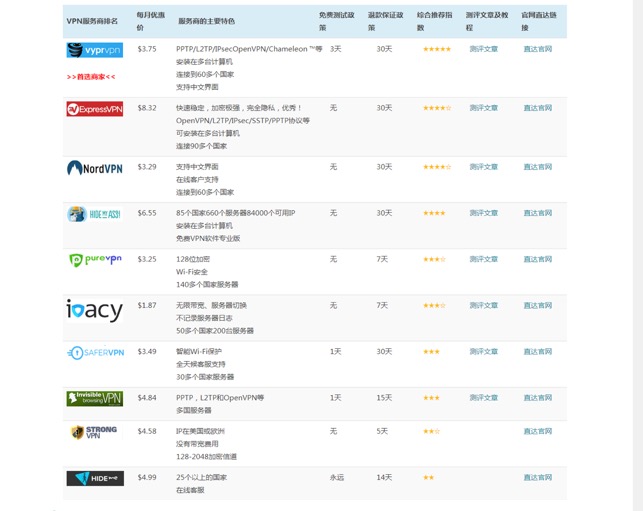Viewport: 643px width, 511px height.
Task: Click the ExpressVPN logo
Action: tap(95, 109)
